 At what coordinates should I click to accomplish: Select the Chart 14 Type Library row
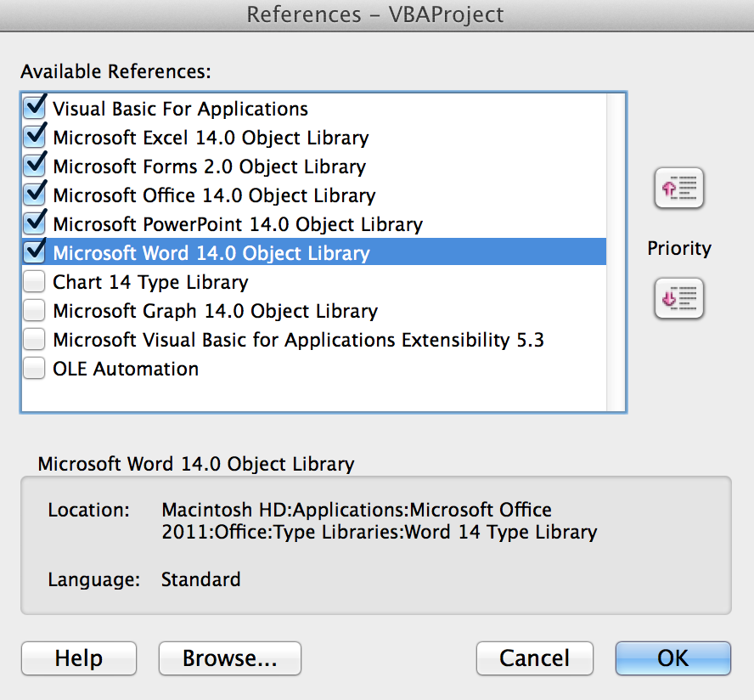click(314, 282)
